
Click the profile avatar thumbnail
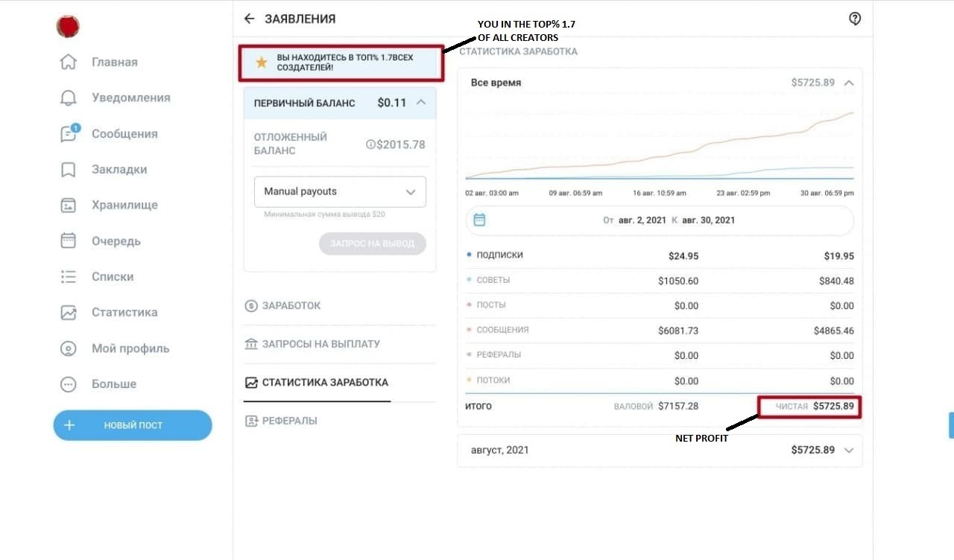(x=68, y=26)
